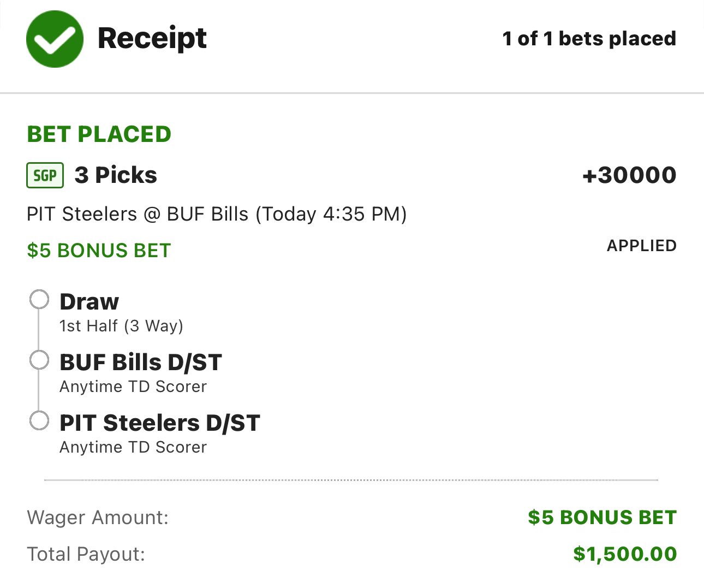
Task: Click the Receipt heading
Action: click(152, 39)
